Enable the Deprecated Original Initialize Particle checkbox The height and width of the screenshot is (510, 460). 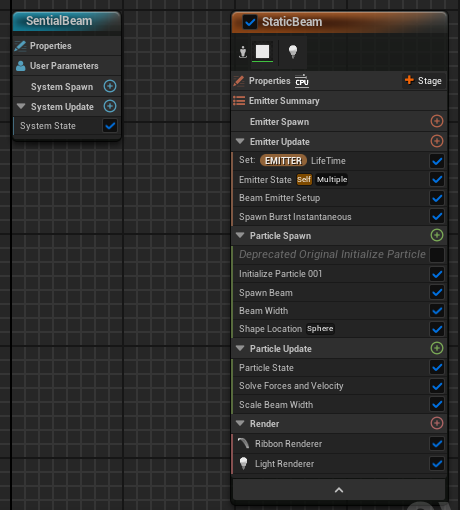pos(437,255)
